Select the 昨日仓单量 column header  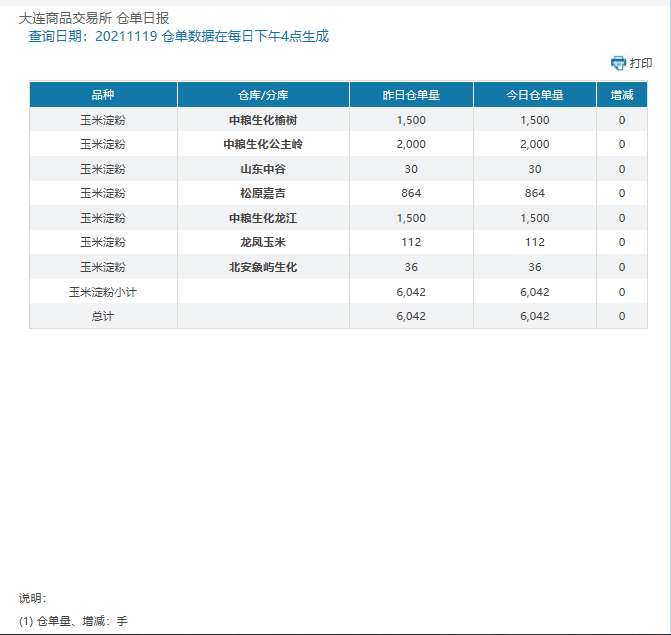point(411,95)
